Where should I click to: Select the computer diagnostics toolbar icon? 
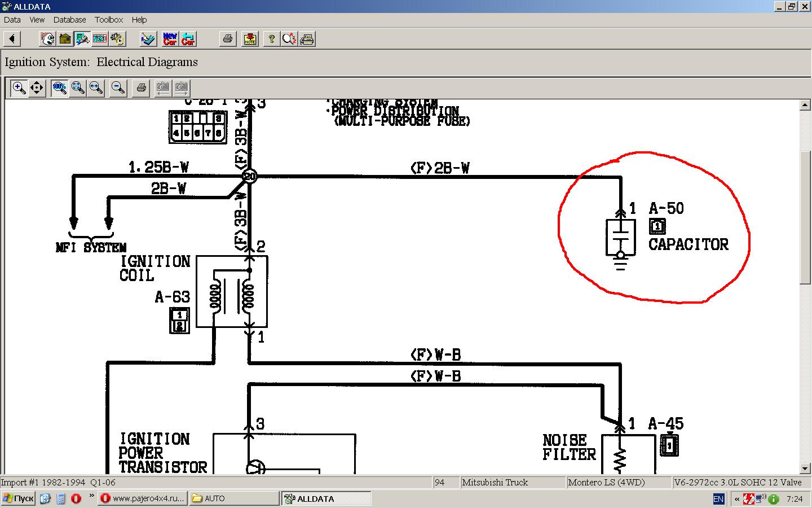click(83, 39)
